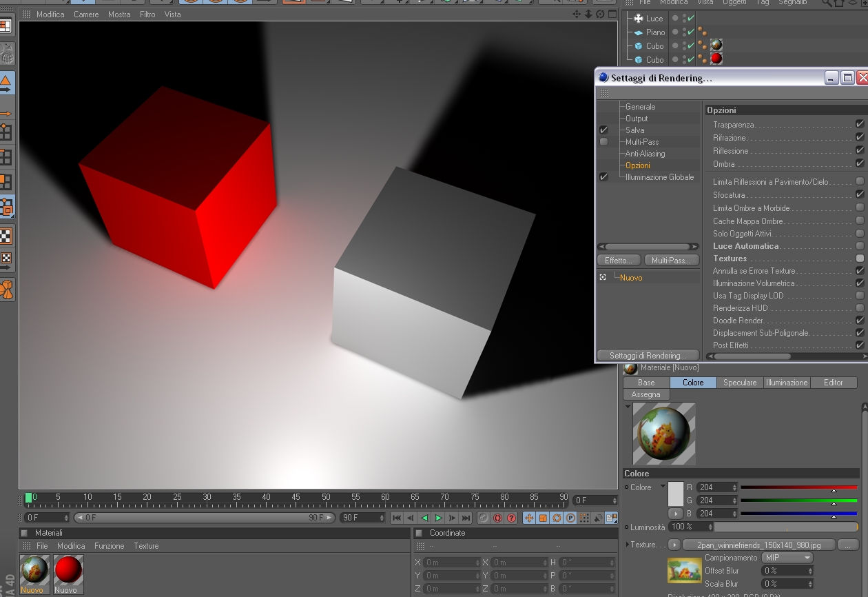Toggle the parameter keyframe P icon
This screenshot has width=868, height=597.
click(570, 518)
